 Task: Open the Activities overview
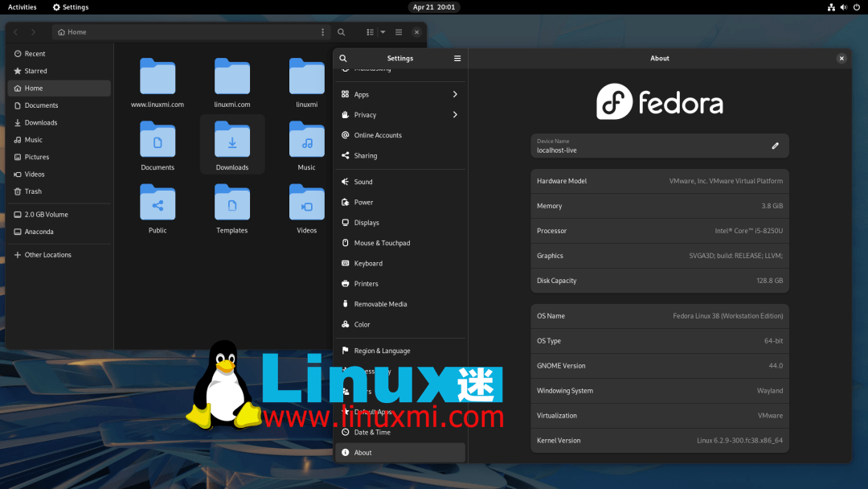point(21,7)
